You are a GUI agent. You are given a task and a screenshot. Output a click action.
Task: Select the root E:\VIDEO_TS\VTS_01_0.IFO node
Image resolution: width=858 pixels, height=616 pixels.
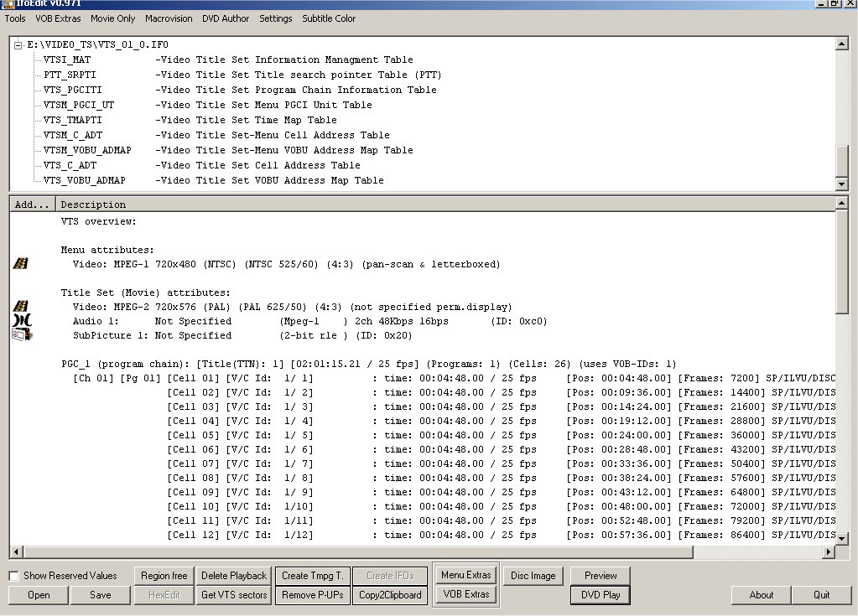pos(98,44)
